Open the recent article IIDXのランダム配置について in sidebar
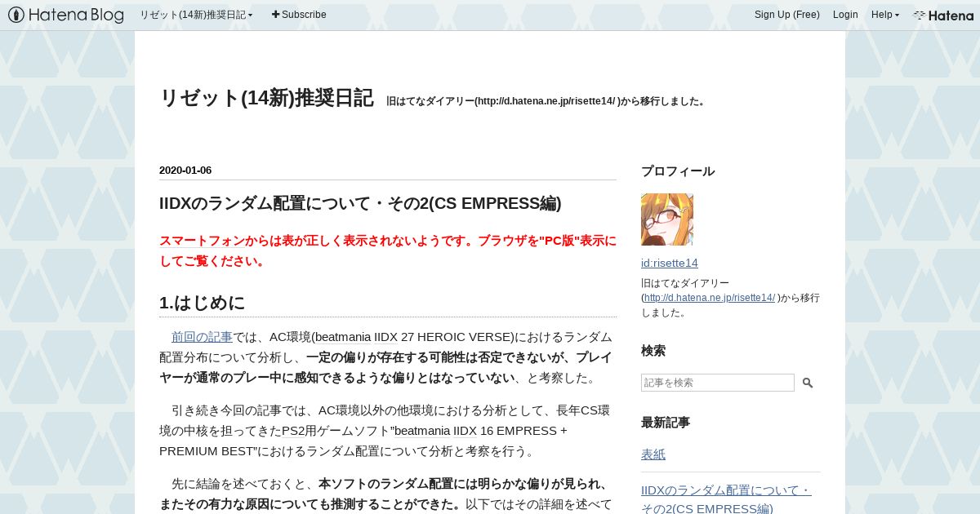The height and width of the screenshot is (514, 980). tap(727, 499)
